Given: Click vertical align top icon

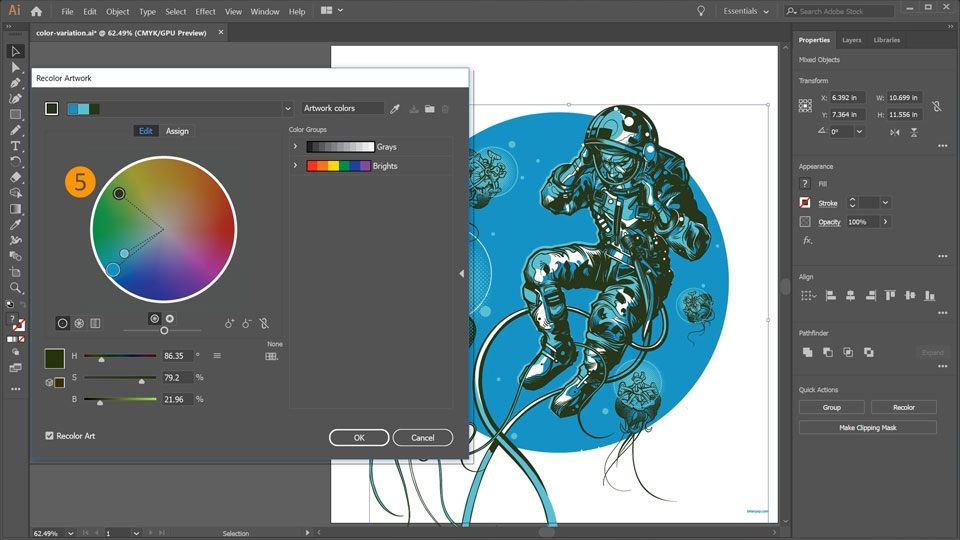Looking at the screenshot, I should click(x=890, y=296).
